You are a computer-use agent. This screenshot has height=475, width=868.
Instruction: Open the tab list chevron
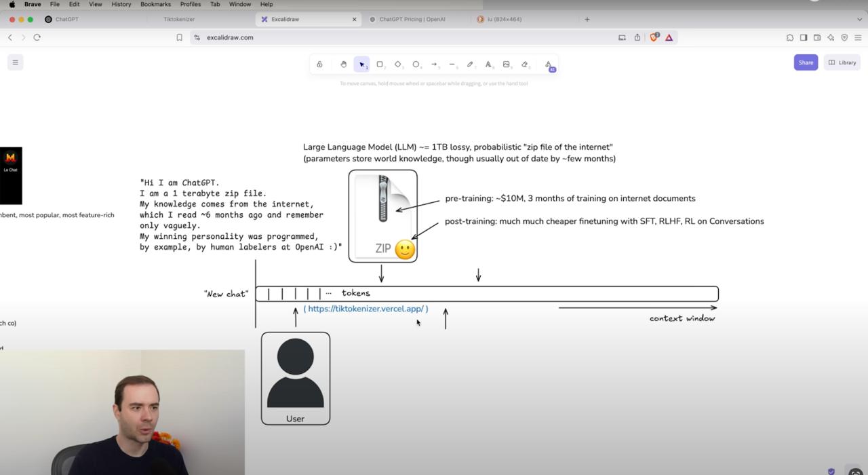[x=860, y=19]
